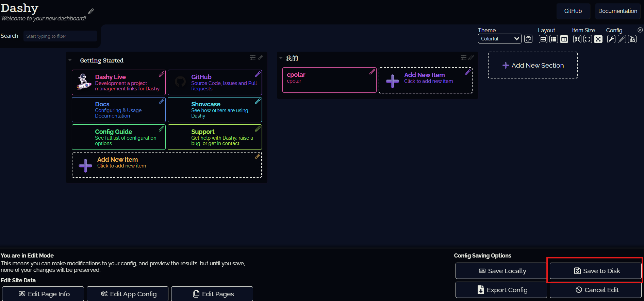Click the GitHub octocat logo

tap(180, 82)
